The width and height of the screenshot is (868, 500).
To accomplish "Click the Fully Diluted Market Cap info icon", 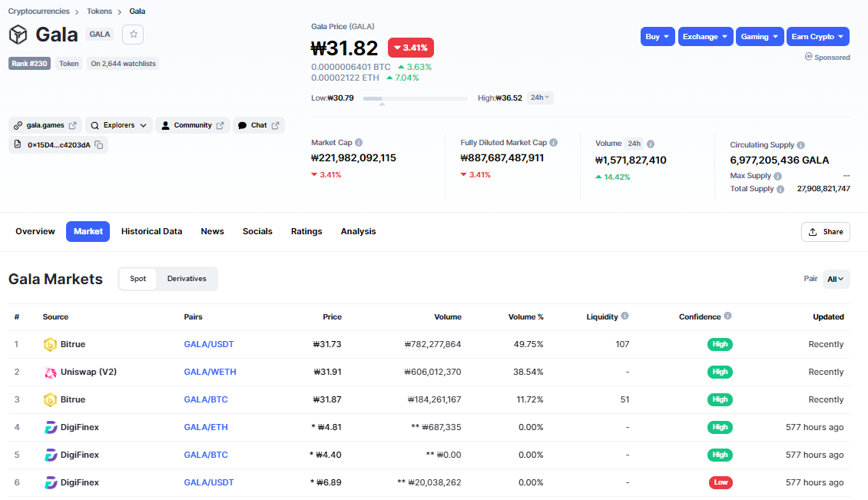I will [x=554, y=142].
